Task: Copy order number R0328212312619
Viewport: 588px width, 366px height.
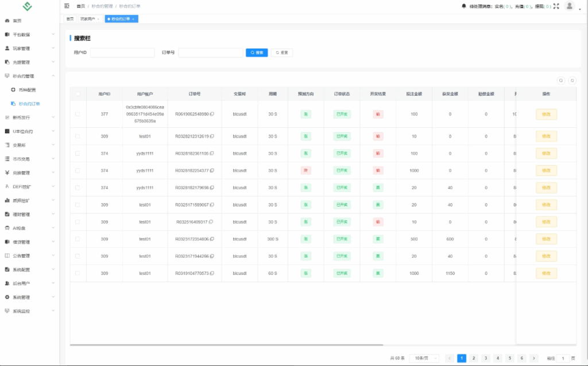Action: (x=212, y=137)
